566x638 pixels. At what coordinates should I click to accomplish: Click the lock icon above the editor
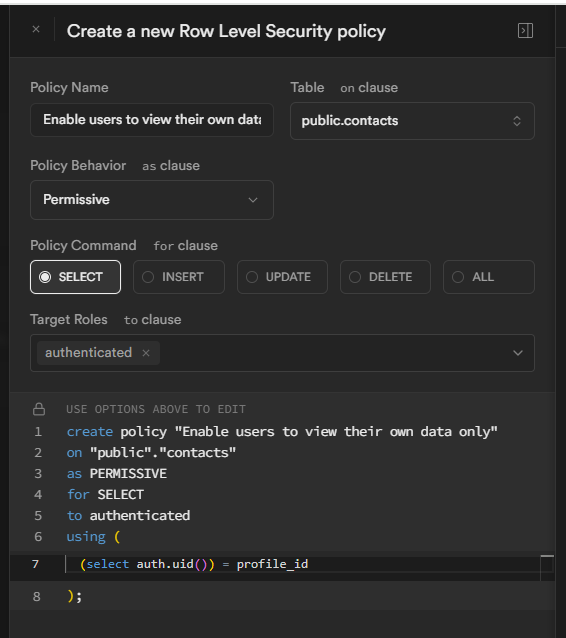coord(39,409)
